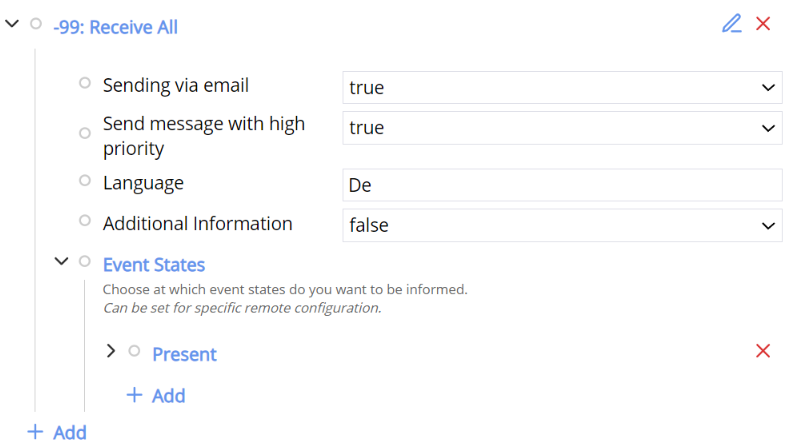795x447 pixels.
Task: Open the Event States heading link
Action: point(154,265)
